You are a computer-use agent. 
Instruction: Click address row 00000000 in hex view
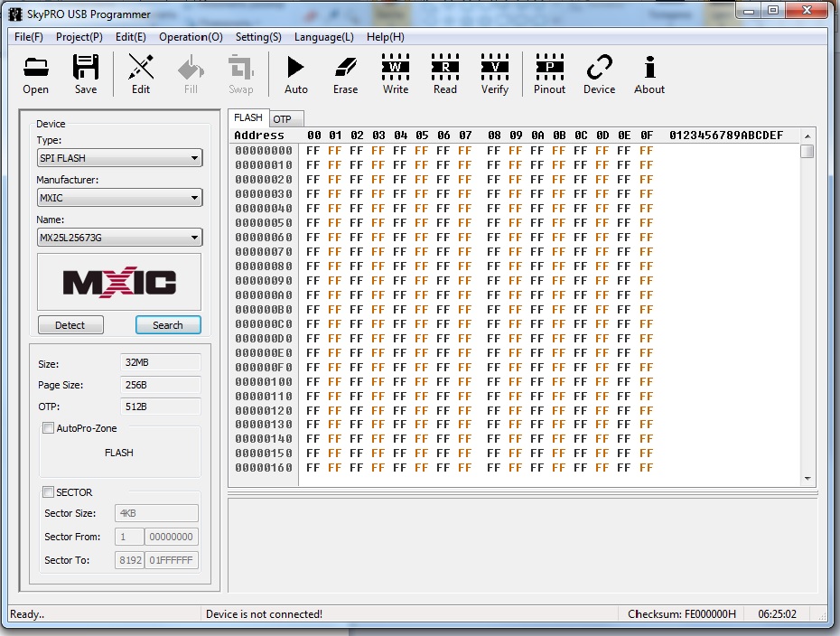coord(264,151)
